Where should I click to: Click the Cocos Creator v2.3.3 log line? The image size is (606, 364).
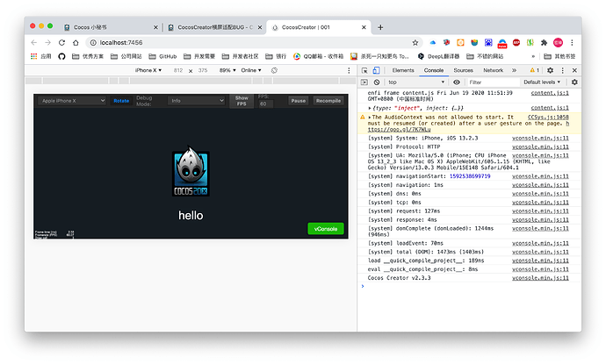point(399,278)
